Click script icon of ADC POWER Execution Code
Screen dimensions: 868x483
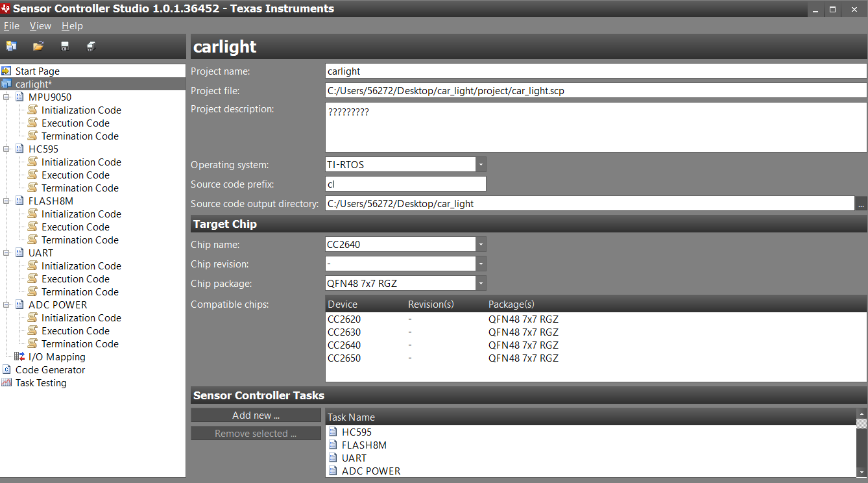pos(32,330)
